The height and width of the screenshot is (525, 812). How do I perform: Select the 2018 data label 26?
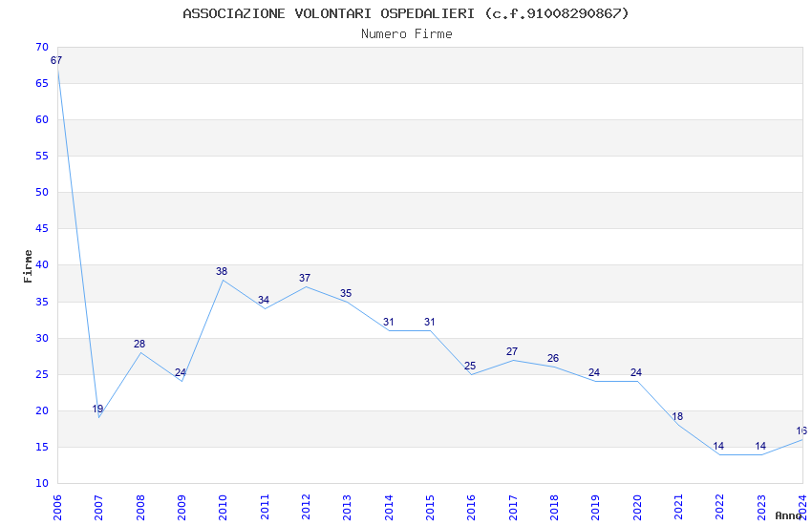click(553, 358)
